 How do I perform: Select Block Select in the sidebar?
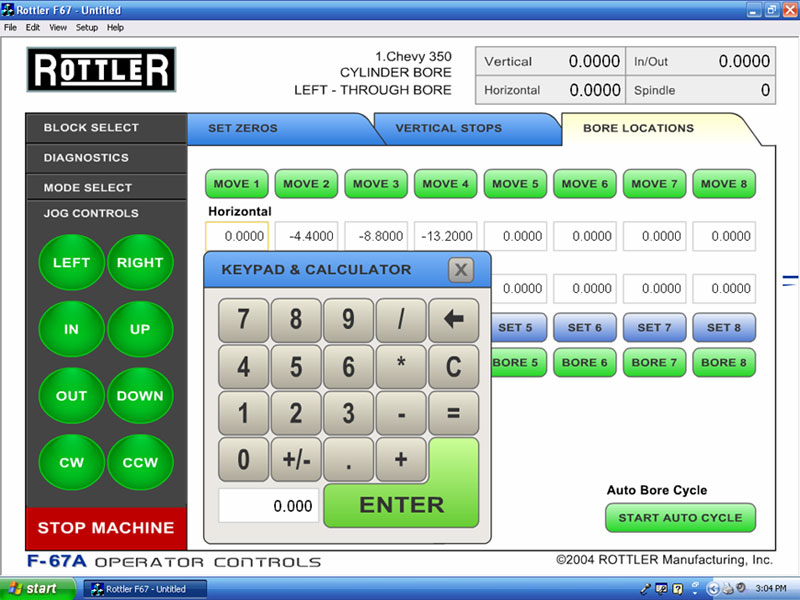91,128
